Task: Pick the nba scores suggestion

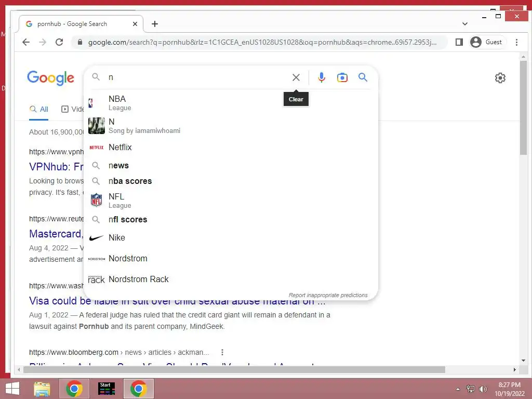Action: [231, 181]
